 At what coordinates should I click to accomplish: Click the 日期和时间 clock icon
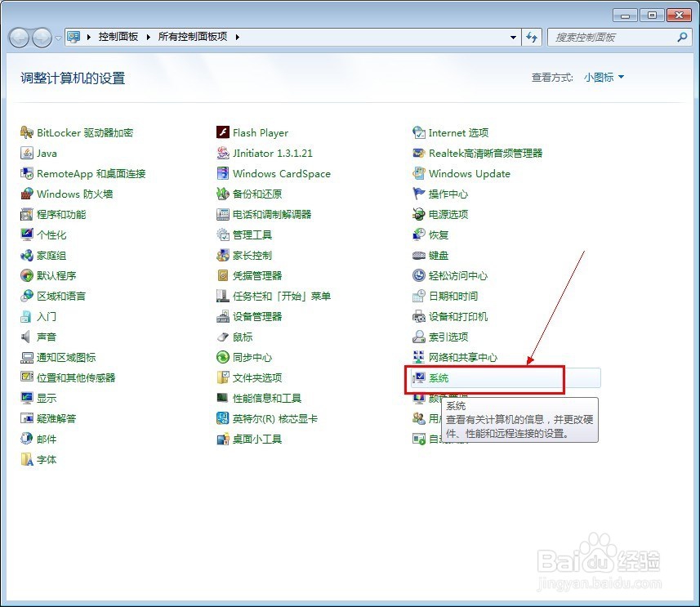coord(419,296)
